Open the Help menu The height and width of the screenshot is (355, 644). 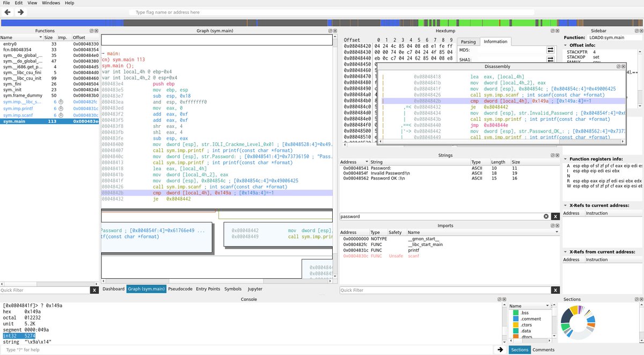[70, 3]
